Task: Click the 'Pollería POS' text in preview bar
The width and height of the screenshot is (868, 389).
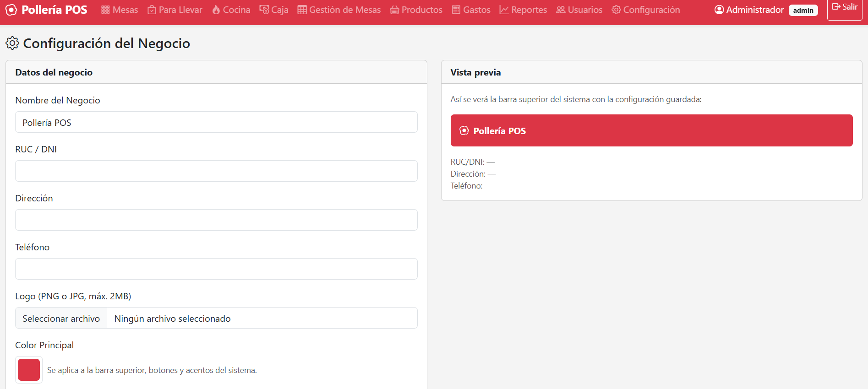Action: [x=500, y=131]
